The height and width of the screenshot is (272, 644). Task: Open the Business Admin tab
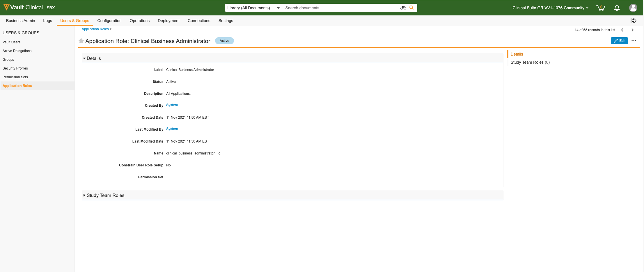[x=21, y=21]
